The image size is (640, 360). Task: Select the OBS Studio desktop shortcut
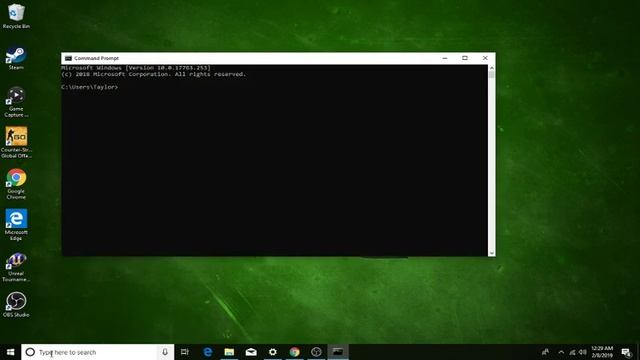tap(16, 304)
